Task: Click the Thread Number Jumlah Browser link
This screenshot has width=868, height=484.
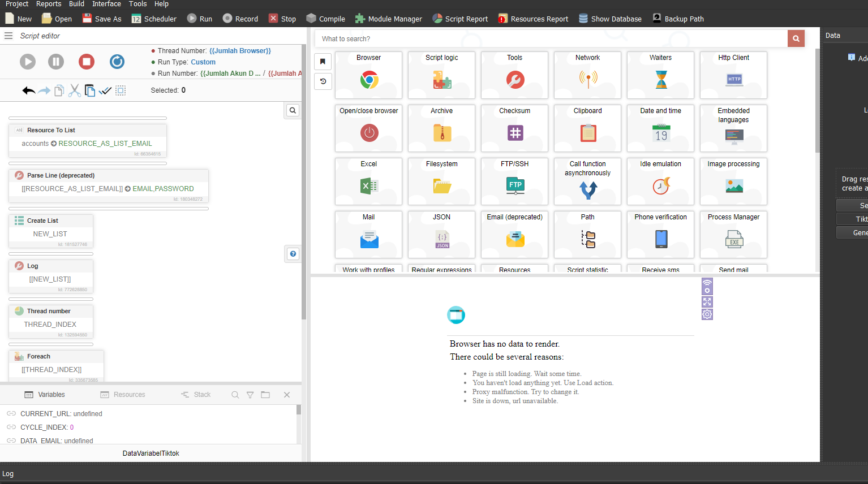Action: pyautogui.click(x=240, y=51)
